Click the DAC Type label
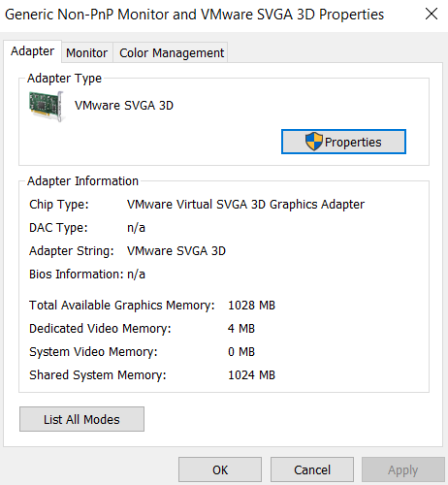448x485 pixels. (x=58, y=228)
